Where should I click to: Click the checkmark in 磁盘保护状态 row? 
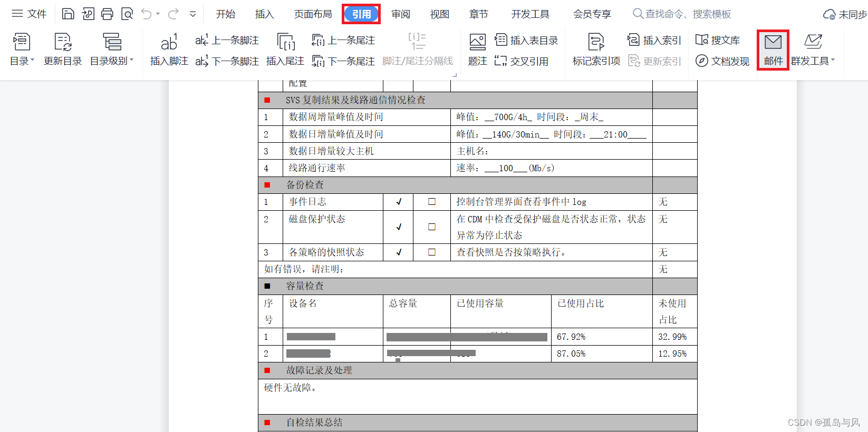click(x=399, y=227)
